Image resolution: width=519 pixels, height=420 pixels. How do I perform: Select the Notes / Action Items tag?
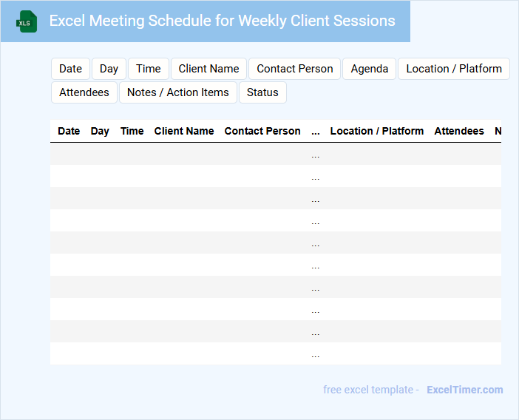tap(178, 92)
